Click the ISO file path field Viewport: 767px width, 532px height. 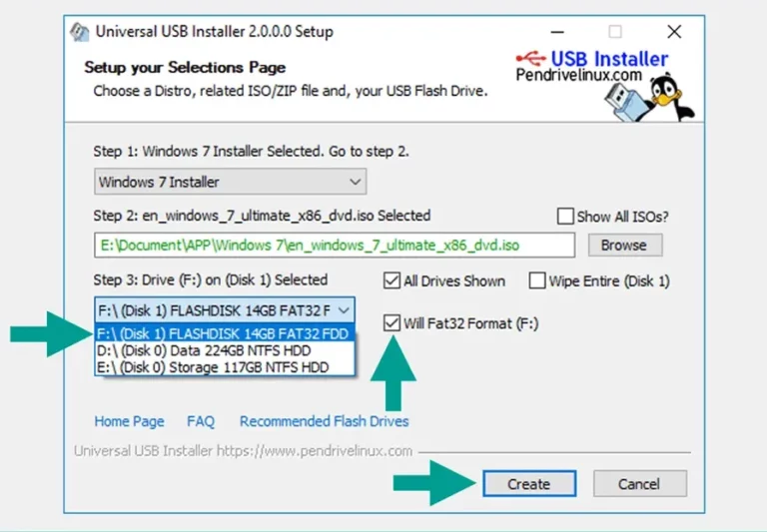tap(335, 245)
